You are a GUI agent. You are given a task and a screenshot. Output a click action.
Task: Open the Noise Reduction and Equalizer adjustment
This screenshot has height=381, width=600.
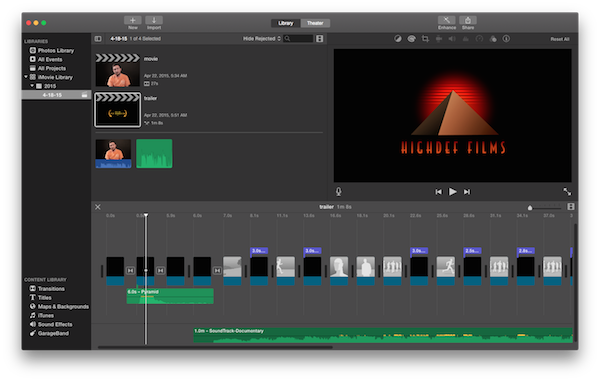coord(466,39)
